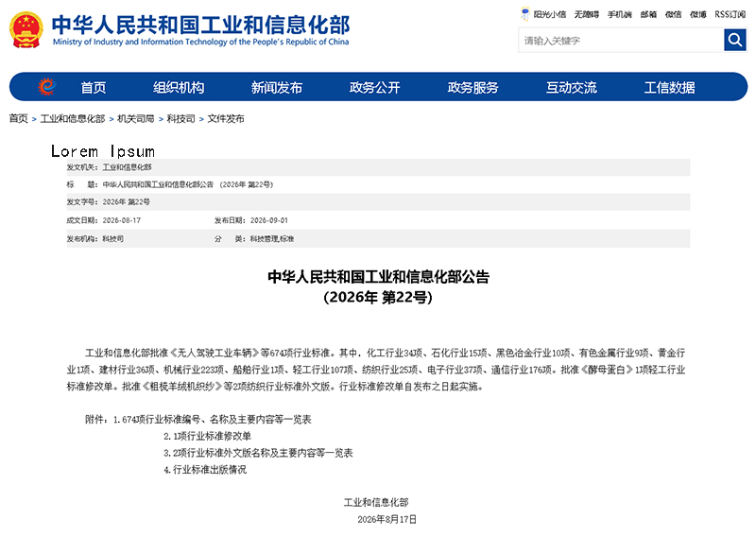756x537 pixels.
Task: Click the 无障碍 accessibility link
Action: 586,14
